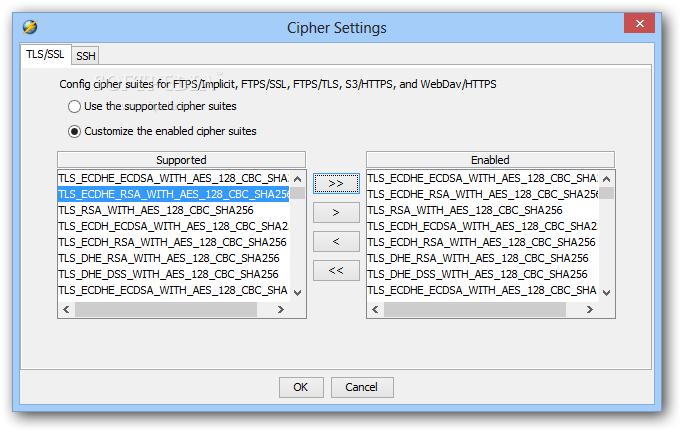
Task: Select TLS_ECDH_RSA_WITH_AES_128_CBC_SHA256 in Enabled list
Action: (x=483, y=242)
